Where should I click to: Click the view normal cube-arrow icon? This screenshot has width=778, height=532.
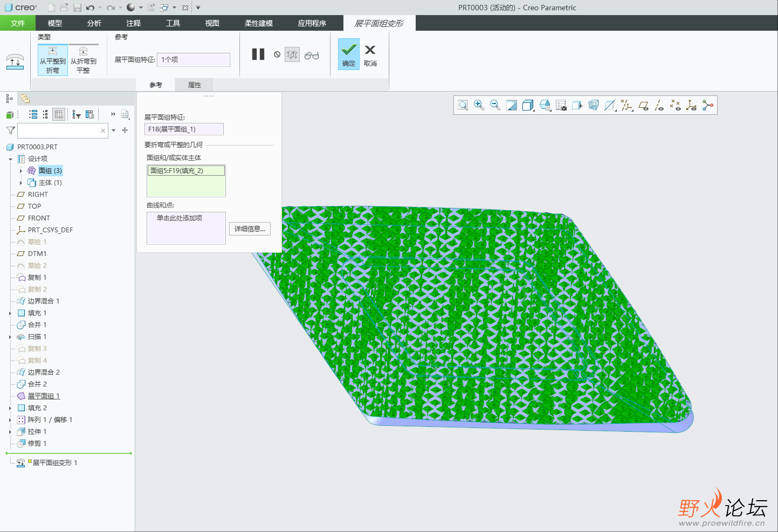point(577,105)
